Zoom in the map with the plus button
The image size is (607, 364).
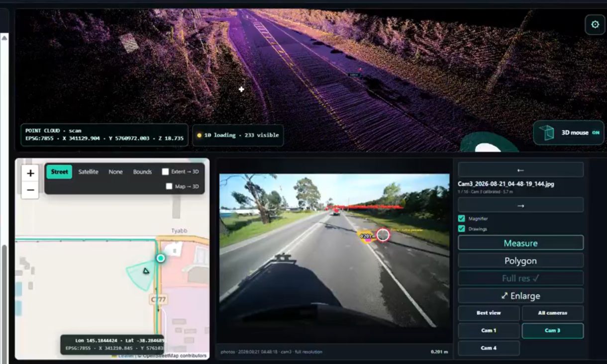(30, 173)
